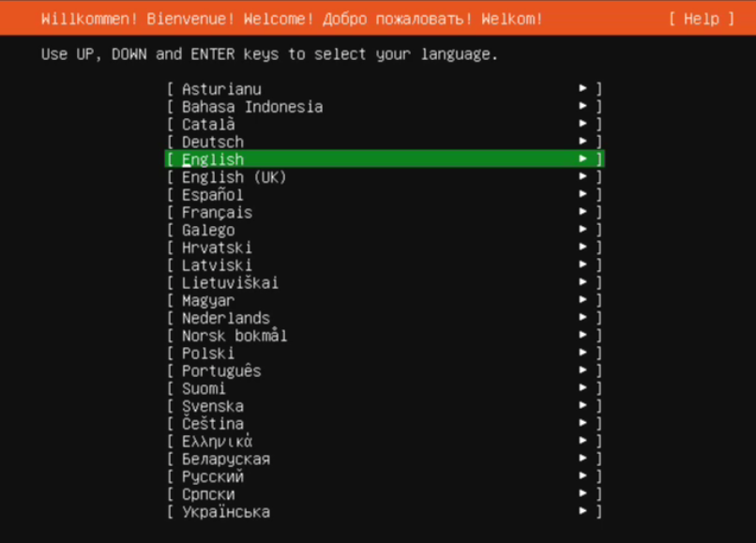The image size is (756, 543).
Task: Pick Français from the language list
Action: click(x=385, y=212)
